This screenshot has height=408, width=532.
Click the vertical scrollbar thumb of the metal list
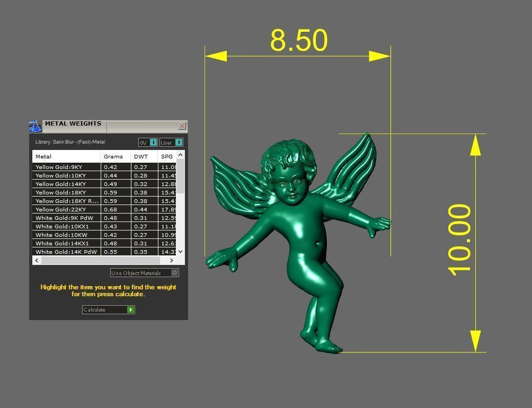[x=181, y=176]
